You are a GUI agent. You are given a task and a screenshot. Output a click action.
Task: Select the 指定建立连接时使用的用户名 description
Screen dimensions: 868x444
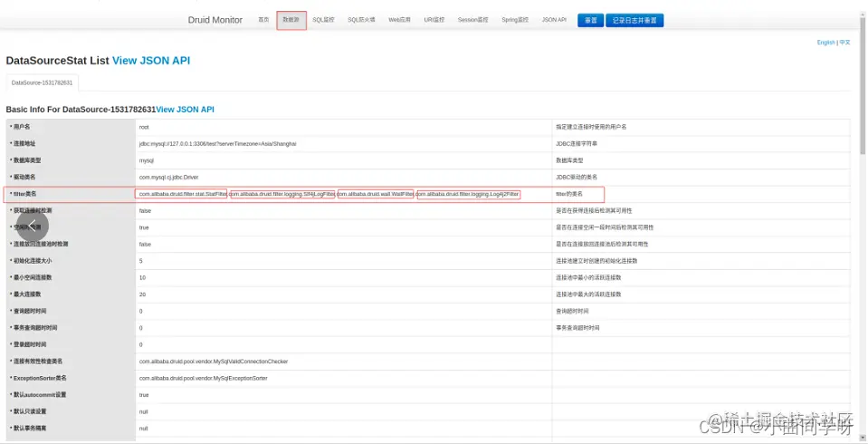point(591,127)
